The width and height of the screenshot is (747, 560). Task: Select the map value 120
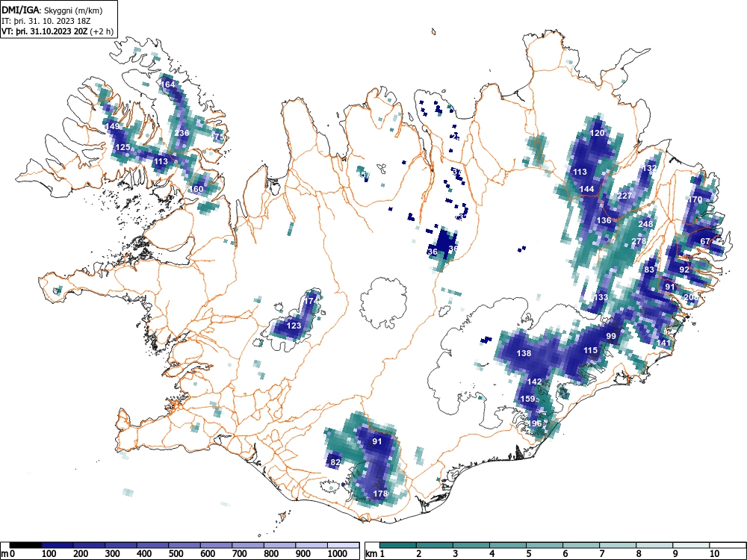597,133
